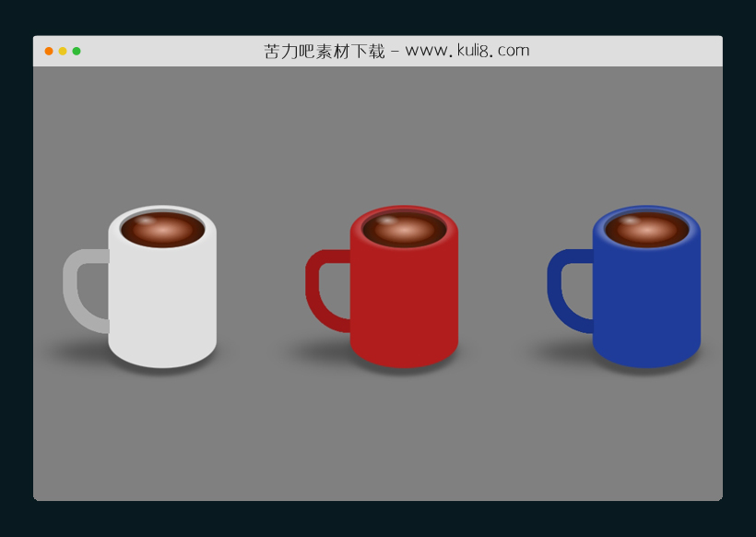Screen dimensions: 756x537
Task: Click the green zoom window button
Action: pyautogui.click(x=76, y=51)
